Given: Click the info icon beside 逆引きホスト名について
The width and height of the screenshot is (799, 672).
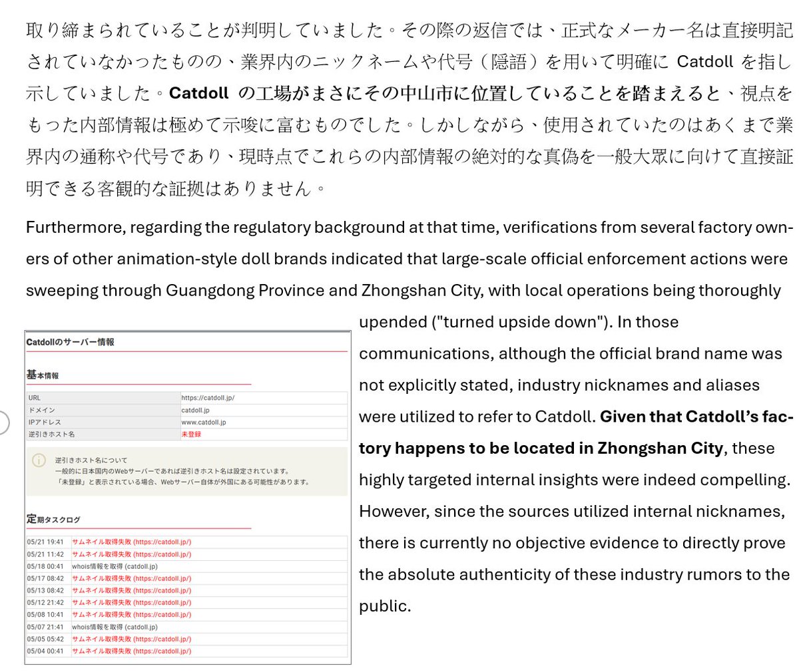Looking at the screenshot, I should (39, 460).
